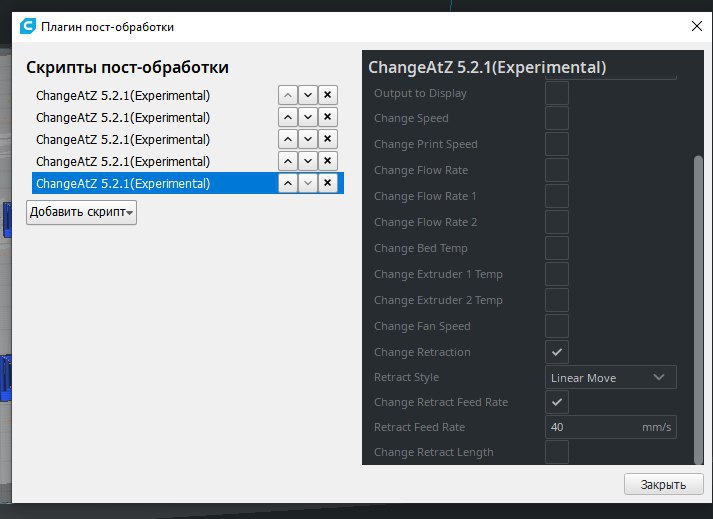Enable Change Print Speed checkbox
713x519 pixels.
pos(557,144)
